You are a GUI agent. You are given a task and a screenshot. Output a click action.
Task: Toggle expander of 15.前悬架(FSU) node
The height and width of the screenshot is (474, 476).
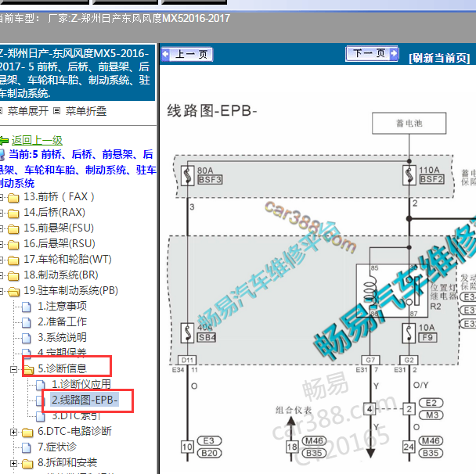1,228
